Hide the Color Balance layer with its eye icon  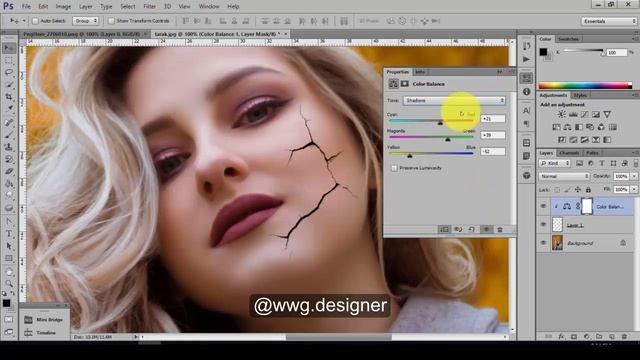click(x=543, y=207)
